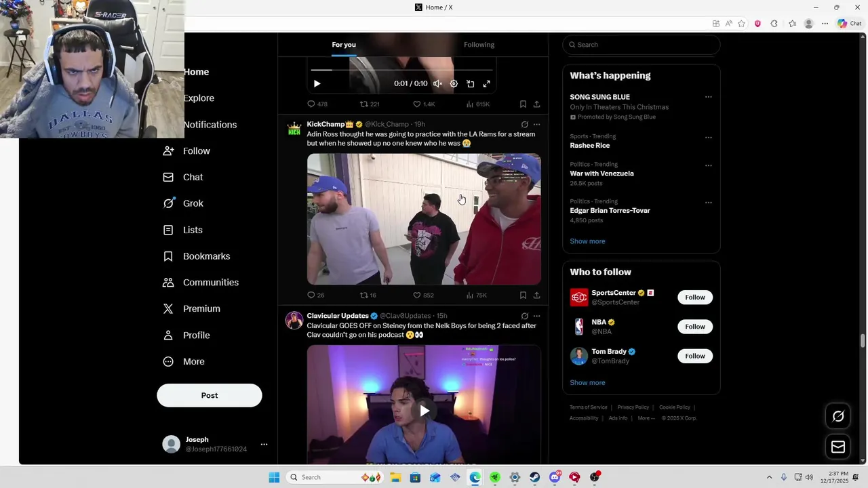Open the KickChamp profile avatar

point(294,129)
